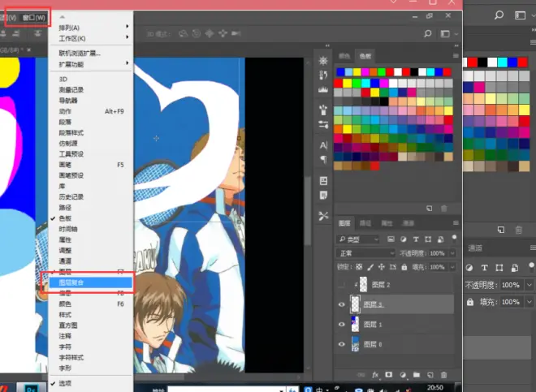This screenshot has height=392, width=536.
Task: Click front layers panel 不透明度 100% field
Action: 437,253
